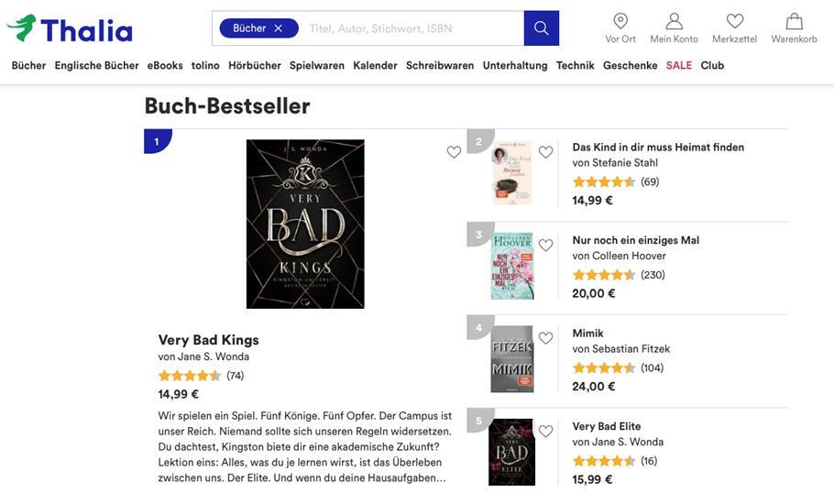Click the Thalia logo
Image resolution: width=834 pixels, height=504 pixels.
coord(70,28)
